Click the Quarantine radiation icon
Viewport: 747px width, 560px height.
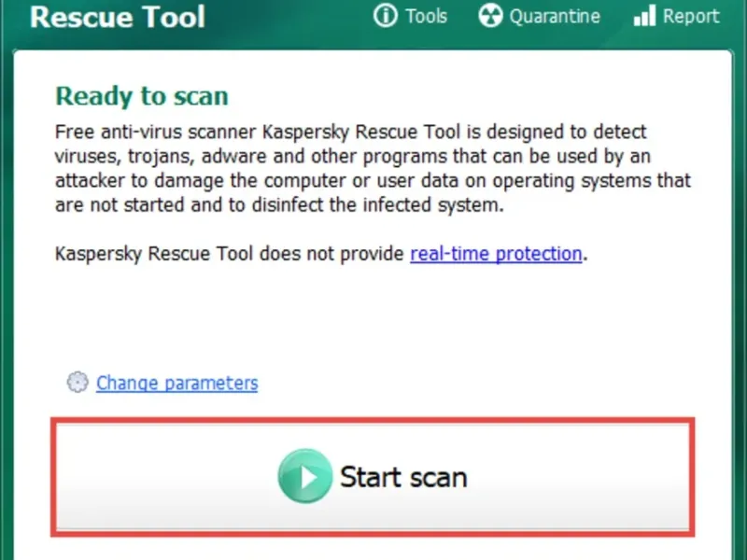(490, 16)
